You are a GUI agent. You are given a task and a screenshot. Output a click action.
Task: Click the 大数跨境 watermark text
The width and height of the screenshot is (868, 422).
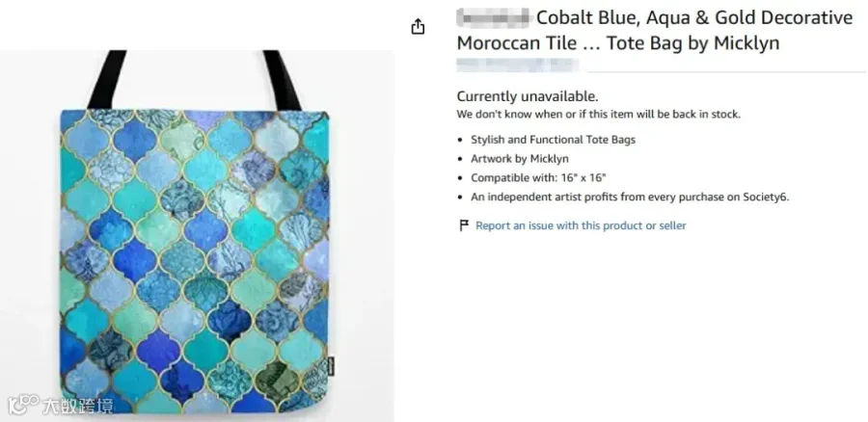coord(78,406)
